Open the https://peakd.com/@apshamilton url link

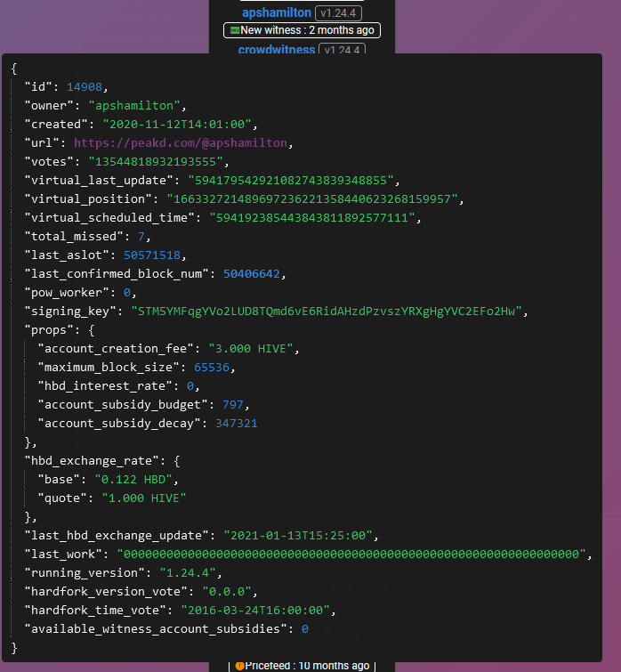click(x=181, y=142)
